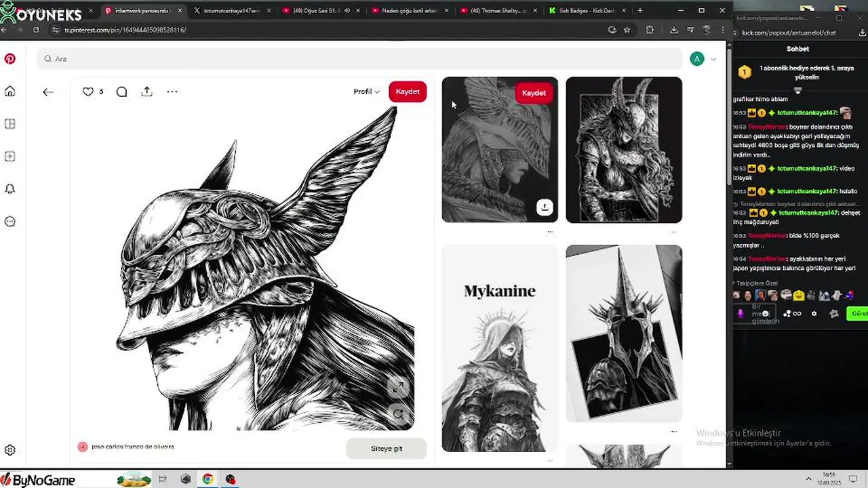Image resolution: width=868 pixels, height=488 pixels.
Task: Switch to the Neden çoğu katil YouTube tab
Action: pyautogui.click(x=410, y=11)
